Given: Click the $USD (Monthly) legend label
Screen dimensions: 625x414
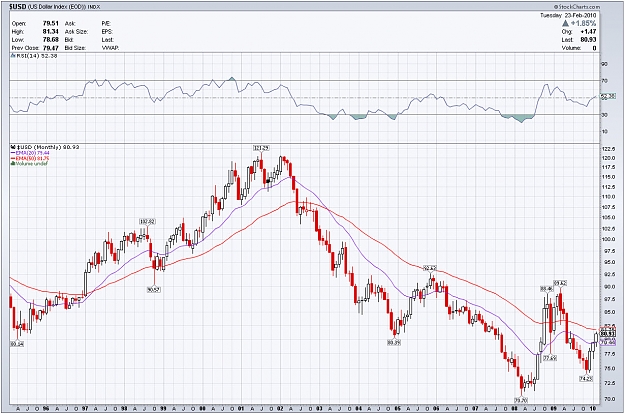Looking at the screenshot, I should coord(38,147).
